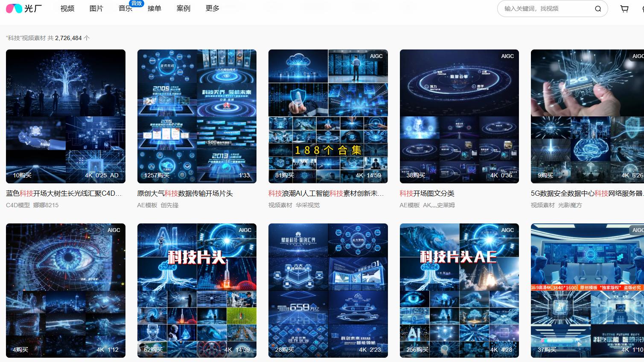Image resolution: width=644 pixels, height=362 pixels.
Task: Open the blue glowing tree video thumbnail
Action: click(x=66, y=116)
